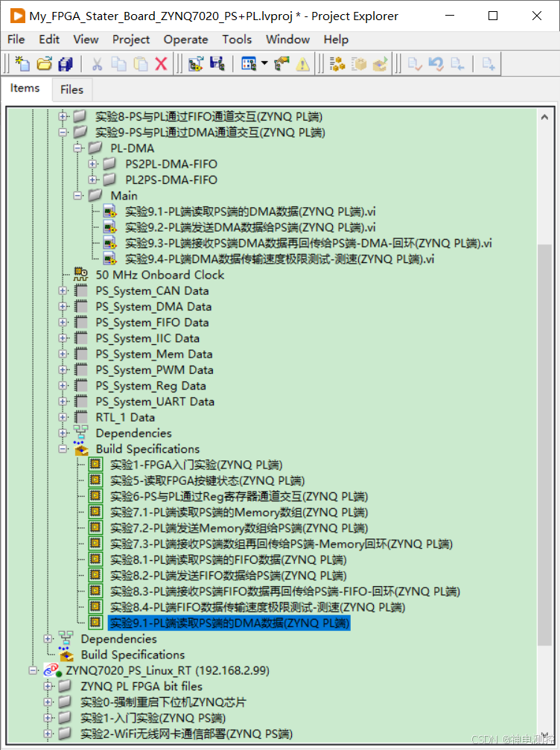Expand the PS2PL-DMA-FIFO folder
This screenshot has height=750, width=560.
[x=93, y=164]
